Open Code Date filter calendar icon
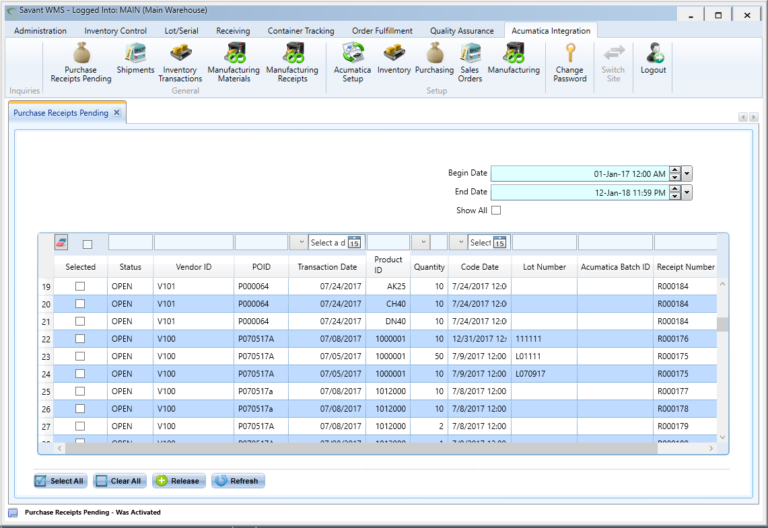Viewport: 768px width, 528px height. tap(500, 242)
